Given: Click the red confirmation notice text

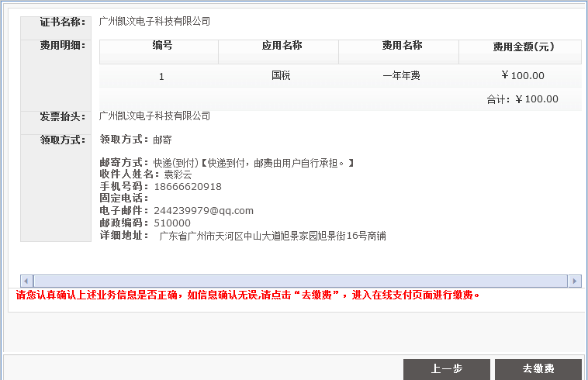Looking at the screenshot, I should [x=248, y=295].
